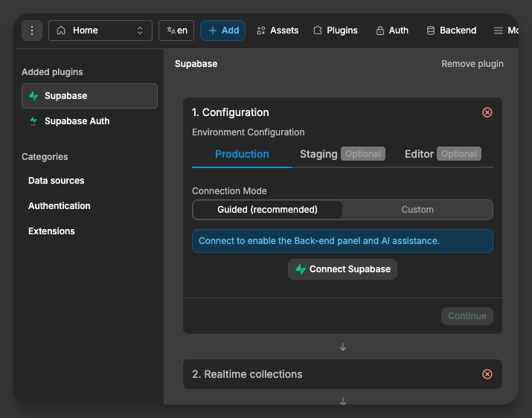The height and width of the screenshot is (418, 532).
Task: Click Remove plugin link
Action: (472, 64)
